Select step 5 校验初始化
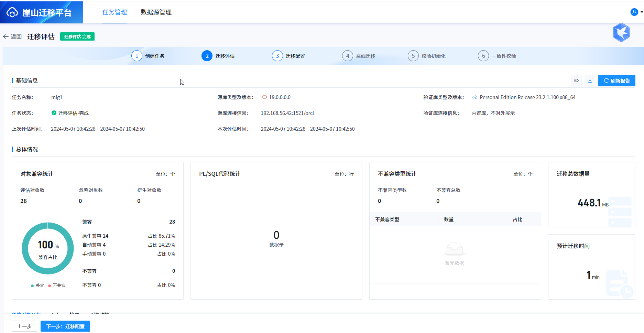This screenshot has height=333, width=644. click(427, 56)
